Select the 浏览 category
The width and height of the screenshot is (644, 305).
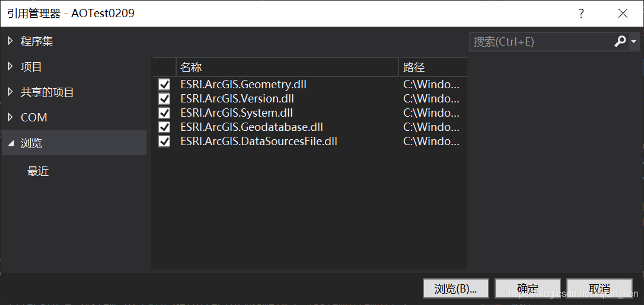coord(74,143)
